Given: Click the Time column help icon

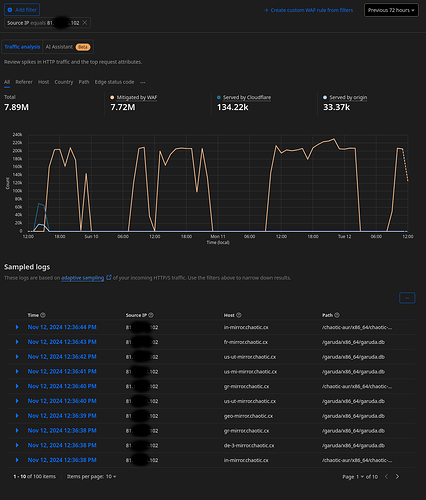Looking at the screenshot, I should click(43, 315).
